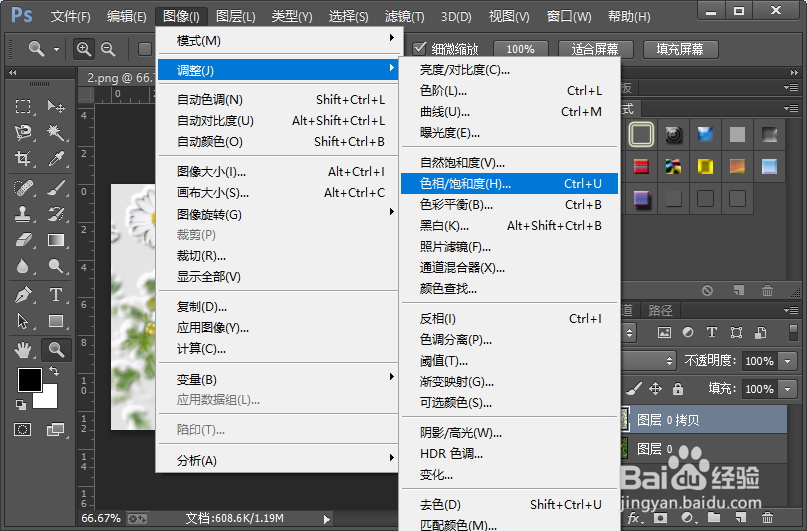The height and width of the screenshot is (531, 807).
Task: Select the Path Selection tool
Action: tap(23, 321)
